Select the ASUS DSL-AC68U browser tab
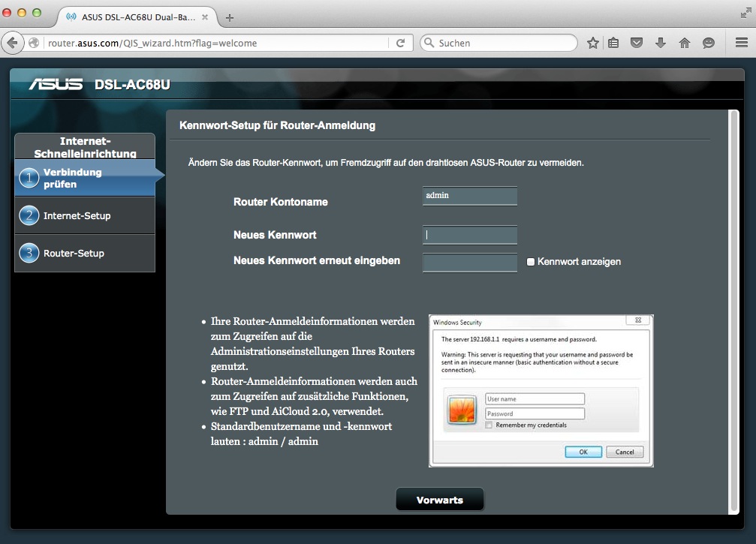 click(x=138, y=17)
